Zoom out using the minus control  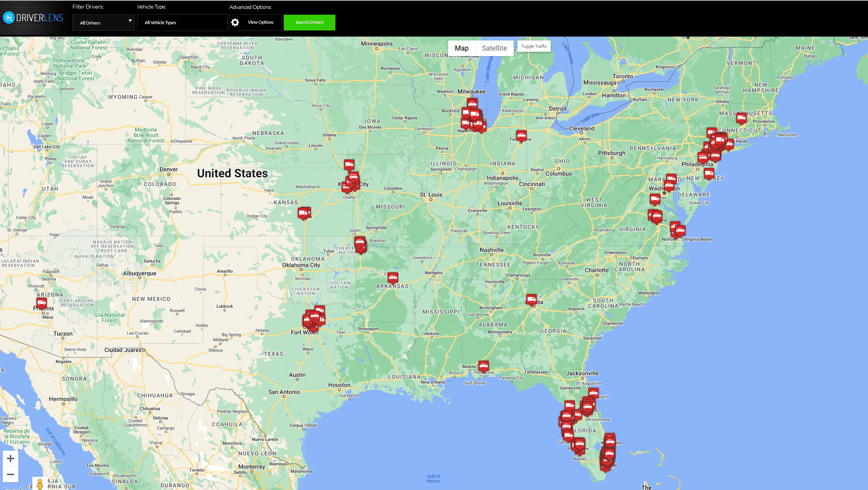pos(11,474)
